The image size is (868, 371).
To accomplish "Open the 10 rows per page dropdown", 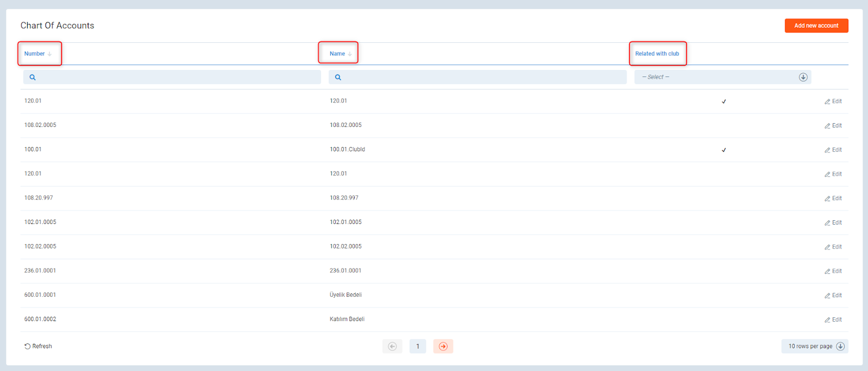I will point(814,347).
